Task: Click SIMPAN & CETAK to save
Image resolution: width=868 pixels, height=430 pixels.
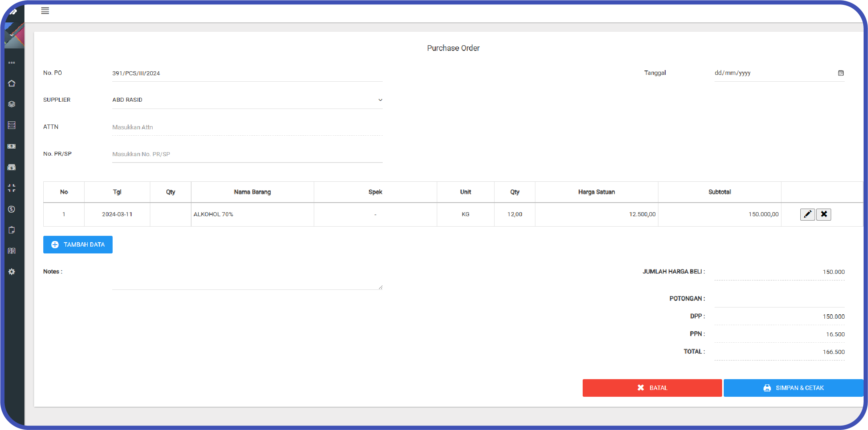Action: click(793, 388)
